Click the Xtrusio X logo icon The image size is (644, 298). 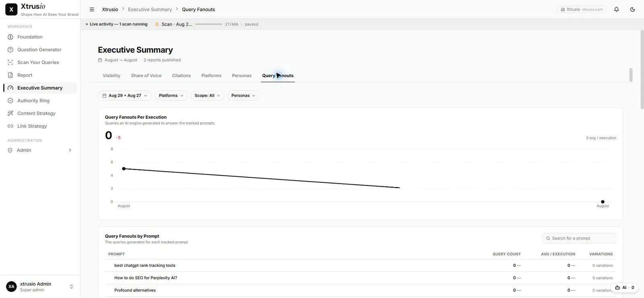[x=11, y=9]
